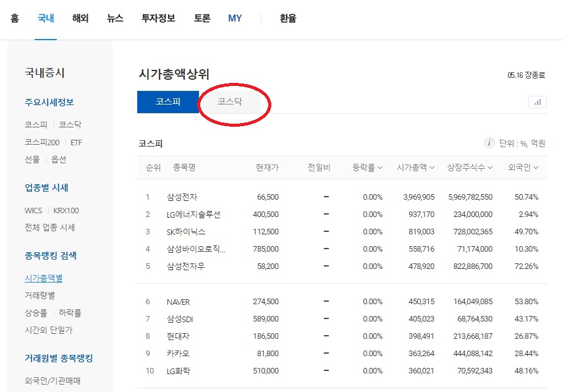This screenshot has height=392, width=563.
Task: Click market cap value 3,969,905
Action: pos(418,197)
